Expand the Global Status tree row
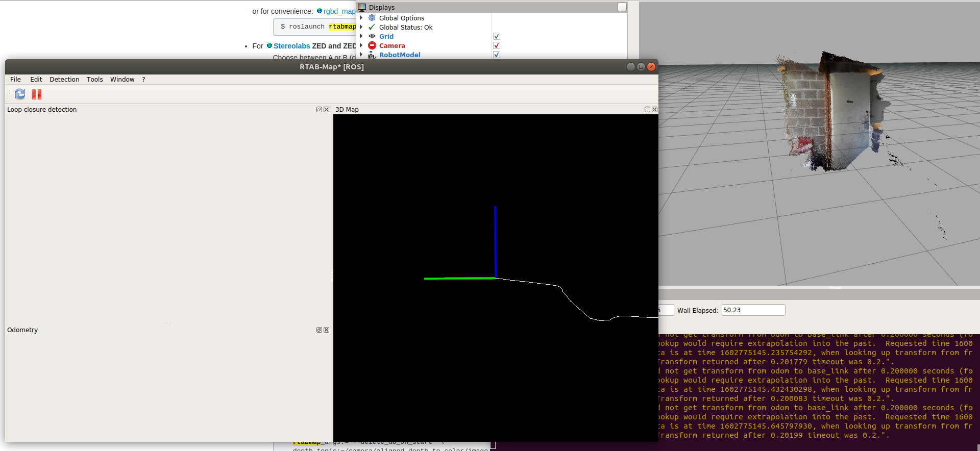 [x=361, y=27]
